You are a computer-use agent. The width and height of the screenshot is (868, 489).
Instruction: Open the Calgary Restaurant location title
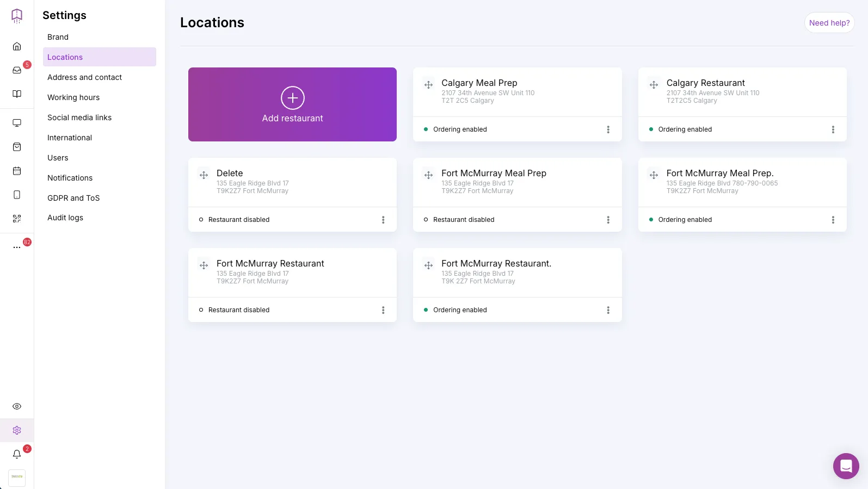pos(705,83)
